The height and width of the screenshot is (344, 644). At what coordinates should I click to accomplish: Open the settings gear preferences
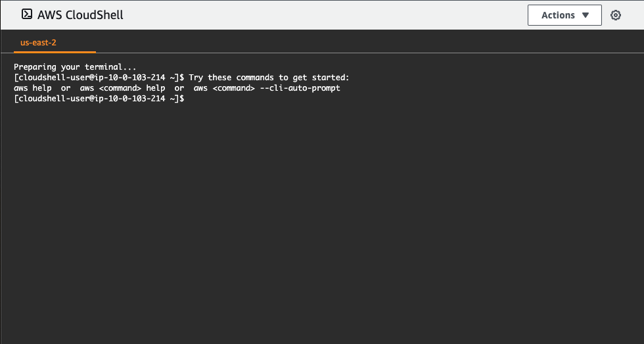(615, 15)
